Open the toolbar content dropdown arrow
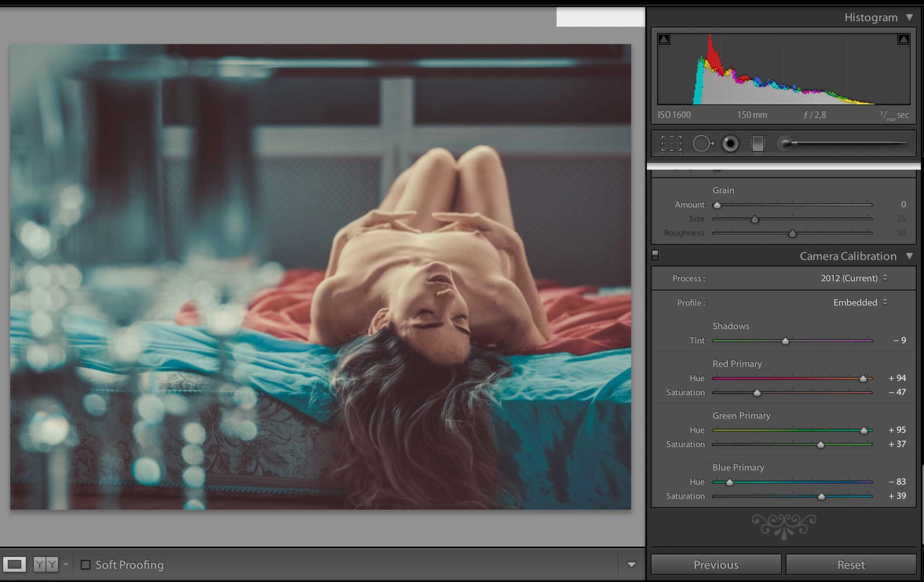The width and height of the screenshot is (924, 582). 631,564
